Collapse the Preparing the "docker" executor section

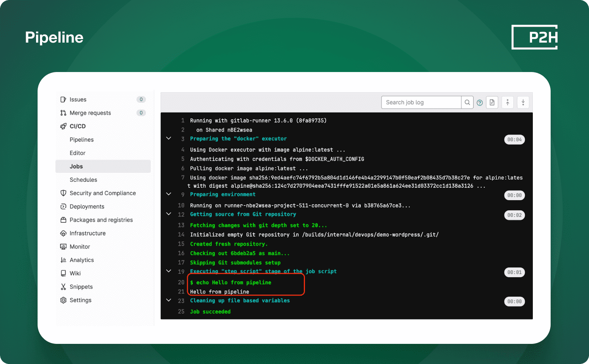[x=169, y=138]
